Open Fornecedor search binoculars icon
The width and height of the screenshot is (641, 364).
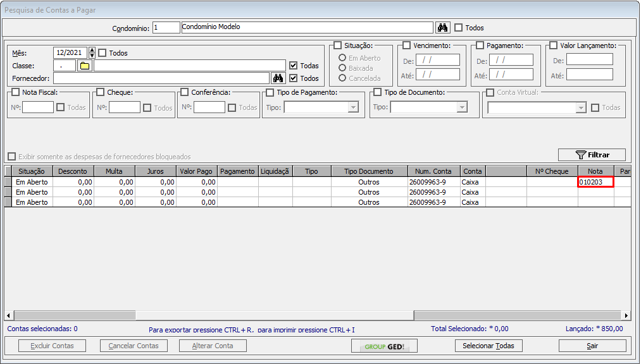[x=278, y=78]
